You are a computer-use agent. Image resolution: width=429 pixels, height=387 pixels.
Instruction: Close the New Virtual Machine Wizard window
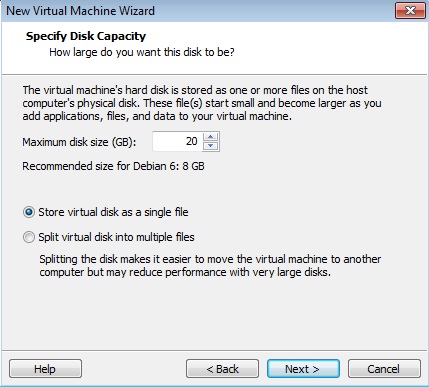(410, 11)
